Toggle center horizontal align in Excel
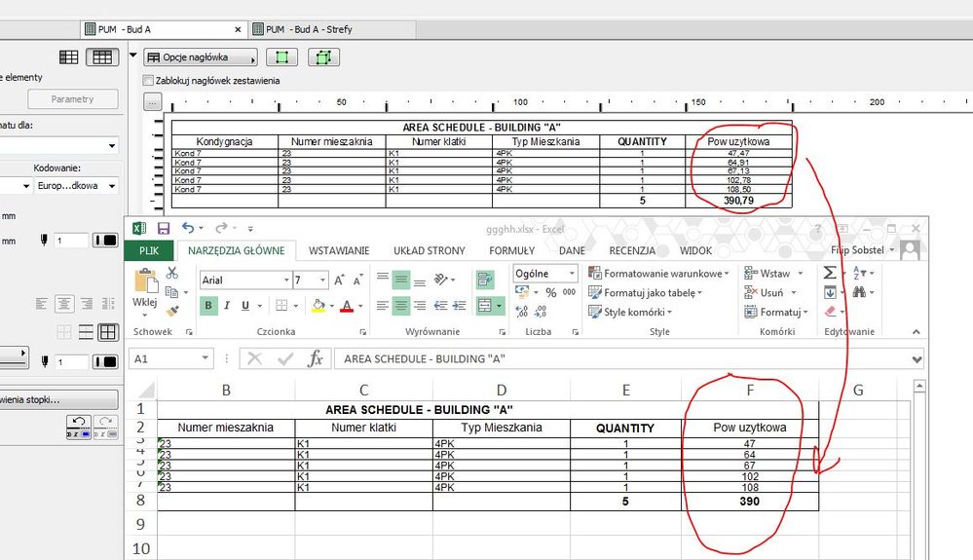Viewport: 973px width, 560px height. coord(401,306)
